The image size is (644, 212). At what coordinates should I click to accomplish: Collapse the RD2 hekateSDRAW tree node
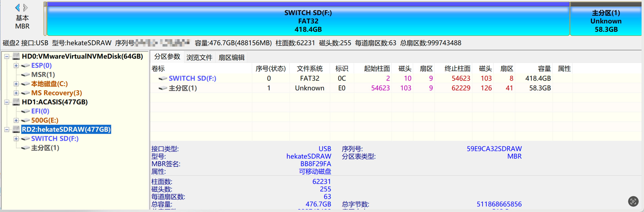point(7,130)
